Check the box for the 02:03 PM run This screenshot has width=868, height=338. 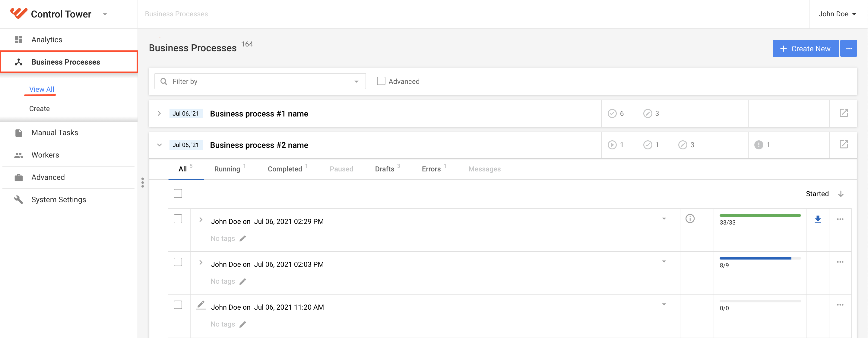point(178,262)
